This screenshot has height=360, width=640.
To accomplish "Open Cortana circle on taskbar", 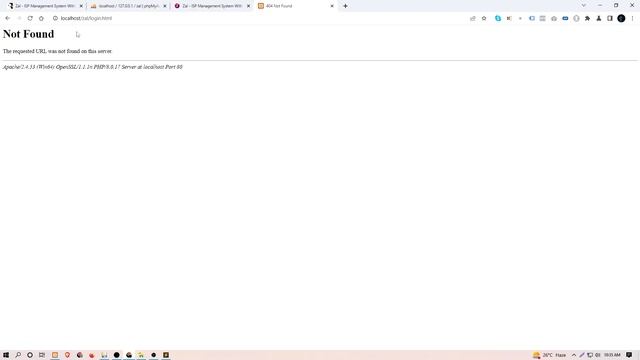I will click(x=30, y=355).
